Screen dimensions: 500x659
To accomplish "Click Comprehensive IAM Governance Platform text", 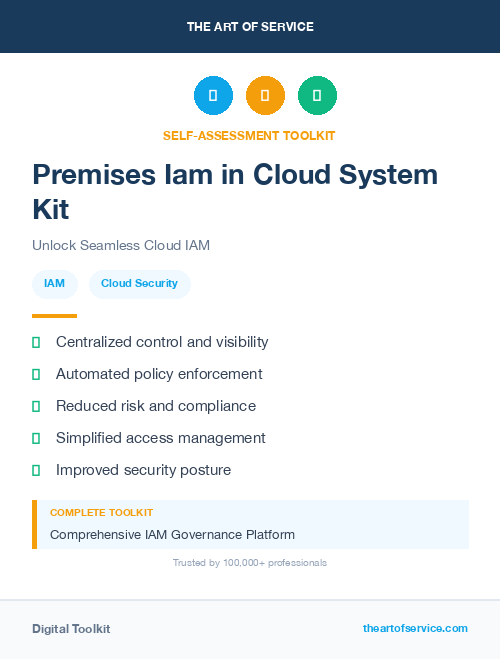I will coord(172,535).
